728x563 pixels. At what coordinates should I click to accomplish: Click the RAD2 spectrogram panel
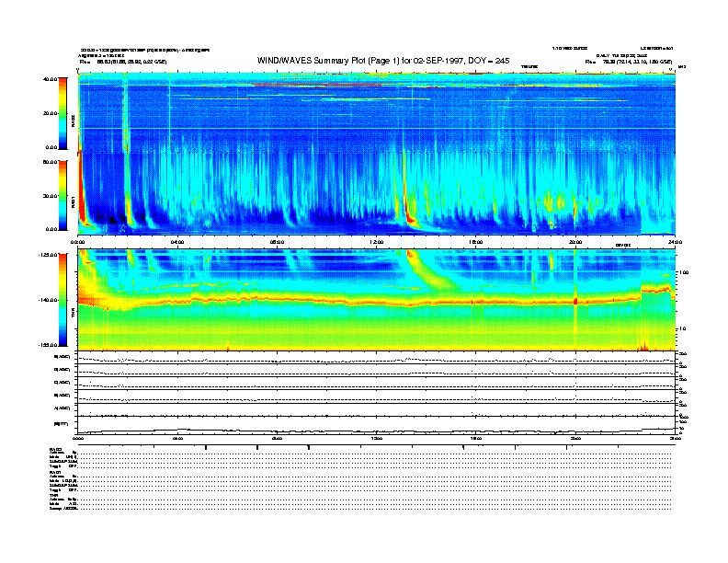[x=377, y=112]
